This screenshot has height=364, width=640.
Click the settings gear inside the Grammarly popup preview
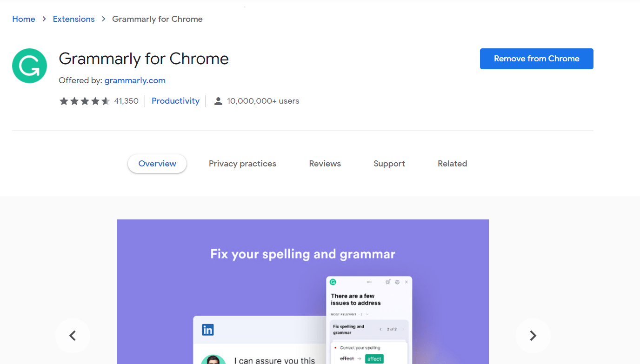pyautogui.click(x=397, y=282)
